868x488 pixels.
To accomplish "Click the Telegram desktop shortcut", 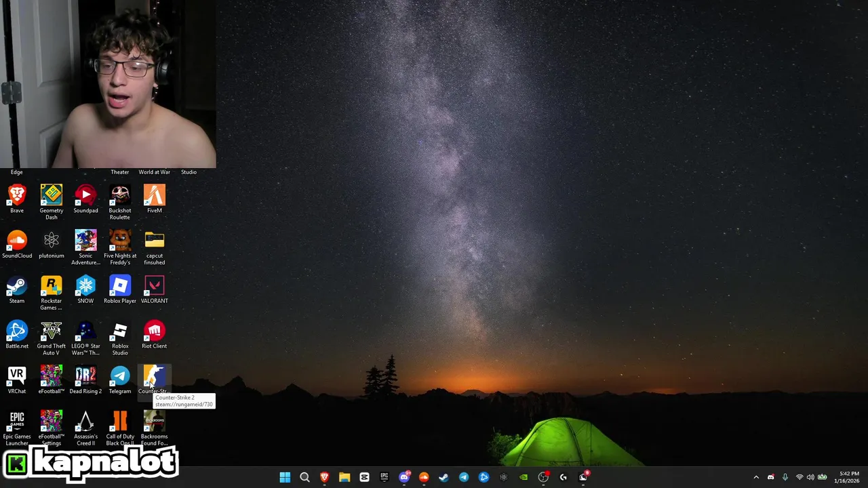I will [x=120, y=380].
